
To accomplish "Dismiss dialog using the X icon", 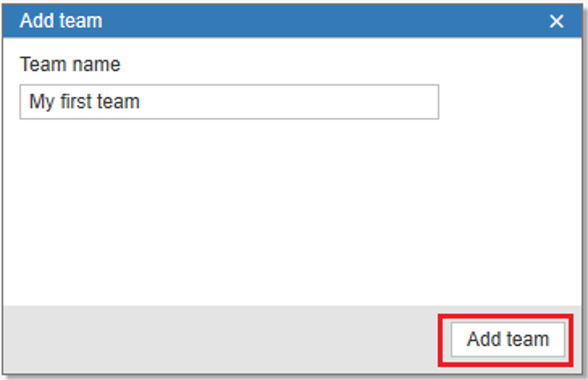I will click(556, 21).
